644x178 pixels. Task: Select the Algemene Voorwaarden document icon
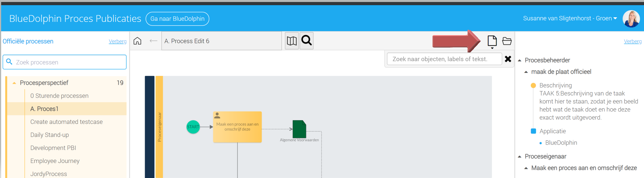tap(299, 129)
